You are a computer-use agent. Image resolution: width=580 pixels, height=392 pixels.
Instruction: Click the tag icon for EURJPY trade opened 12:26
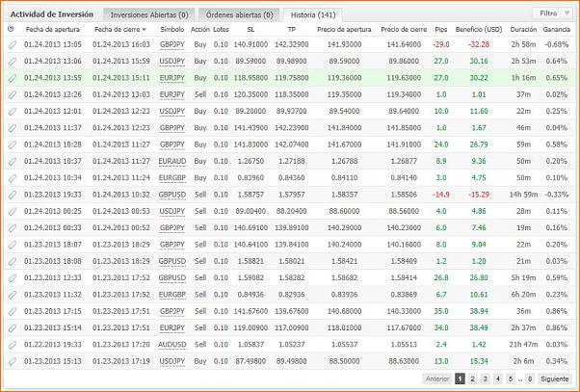click(13, 94)
